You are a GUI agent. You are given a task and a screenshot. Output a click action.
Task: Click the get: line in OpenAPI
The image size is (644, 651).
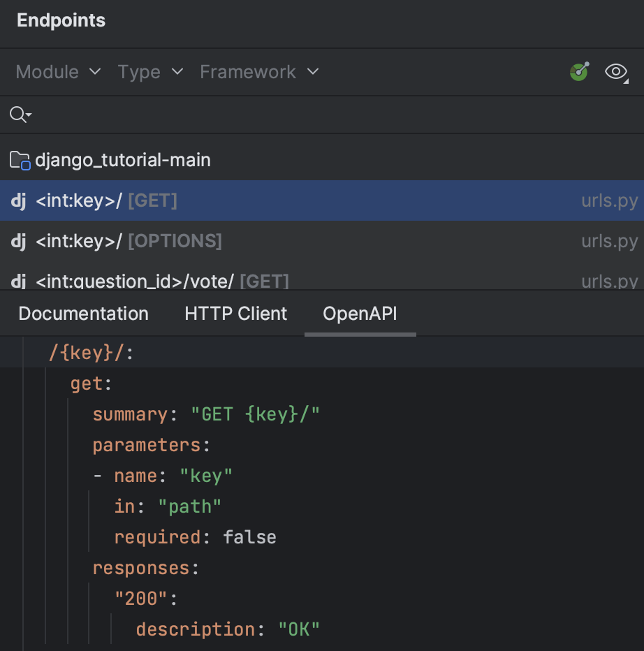click(92, 383)
